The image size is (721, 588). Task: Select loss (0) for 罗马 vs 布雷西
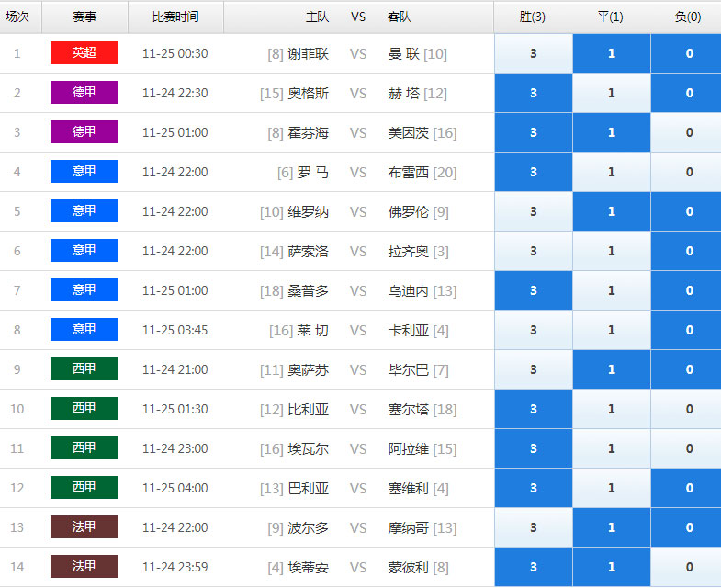pyautogui.click(x=686, y=172)
